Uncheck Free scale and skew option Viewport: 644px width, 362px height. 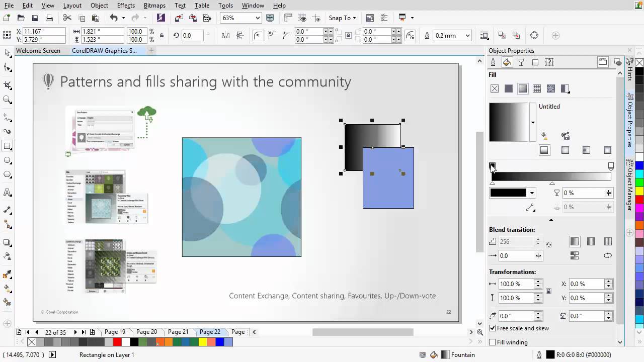click(492, 328)
